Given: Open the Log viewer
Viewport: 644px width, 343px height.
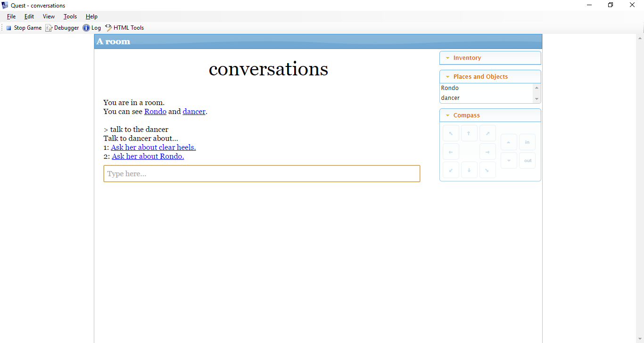Looking at the screenshot, I should point(92,28).
